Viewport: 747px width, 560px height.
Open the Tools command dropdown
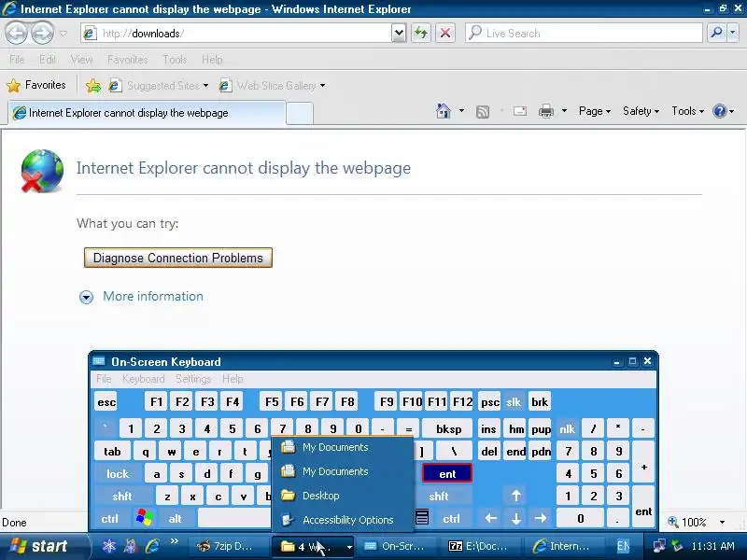(687, 111)
